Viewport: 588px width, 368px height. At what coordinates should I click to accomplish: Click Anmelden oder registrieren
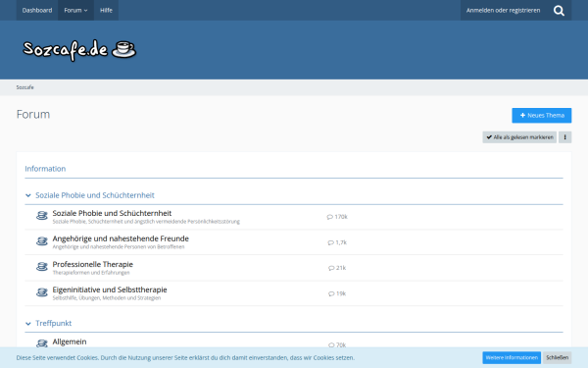(x=504, y=10)
